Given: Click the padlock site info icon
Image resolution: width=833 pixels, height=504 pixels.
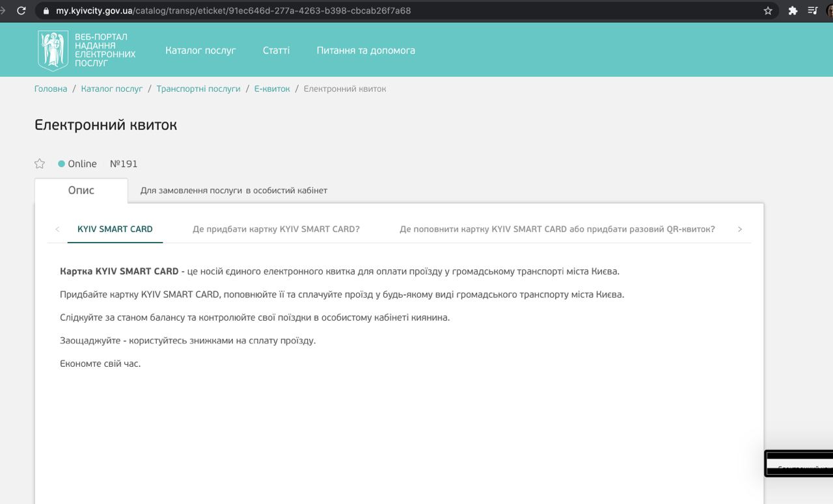Looking at the screenshot, I should pyautogui.click(x=46, y=10).
